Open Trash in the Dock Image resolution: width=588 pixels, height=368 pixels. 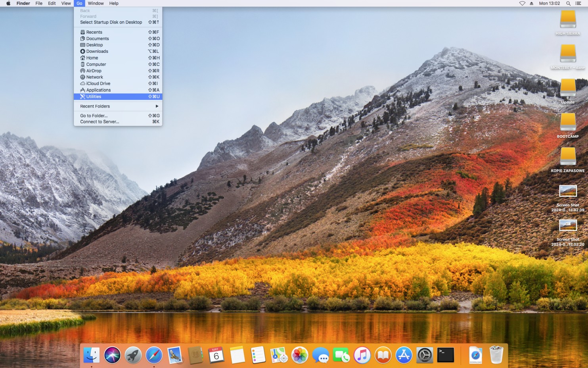[x=496, y=355]
